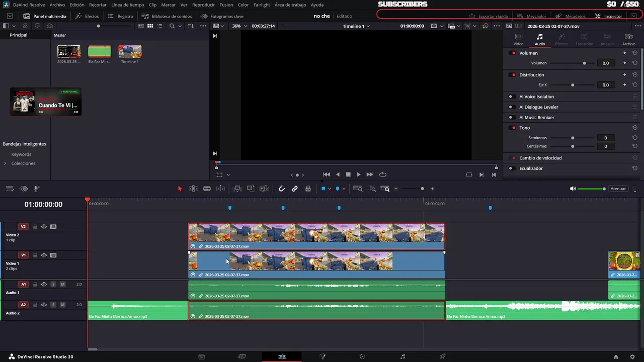Select the red arrow Selection mode tool
Viewport: 644px width, 362px height.
point(180,189)
